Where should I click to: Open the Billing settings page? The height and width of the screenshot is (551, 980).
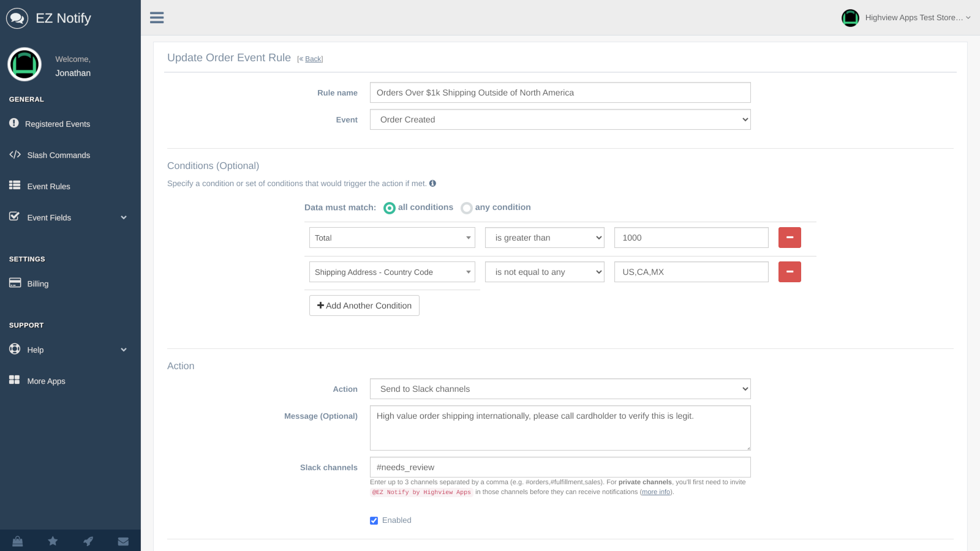click(x=38, y=283)
